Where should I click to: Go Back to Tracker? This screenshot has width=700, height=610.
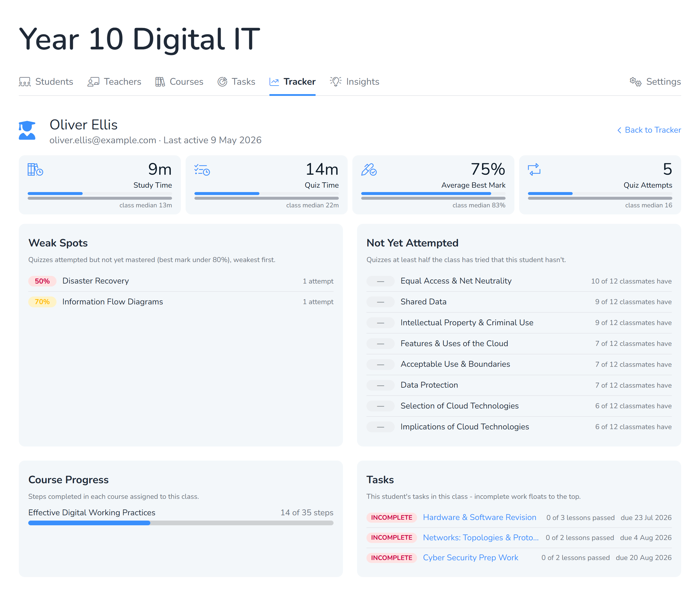click(x=649, y=130)
